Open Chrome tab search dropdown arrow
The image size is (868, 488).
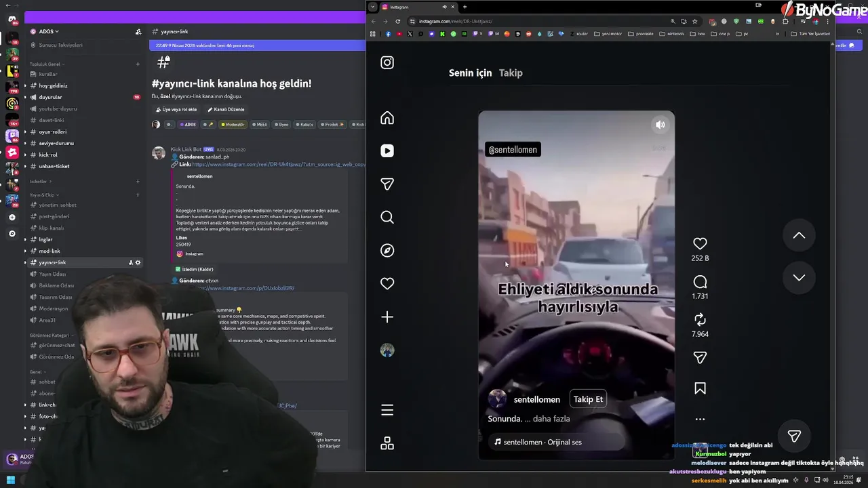pyautogui.click(x=372, y=7)
